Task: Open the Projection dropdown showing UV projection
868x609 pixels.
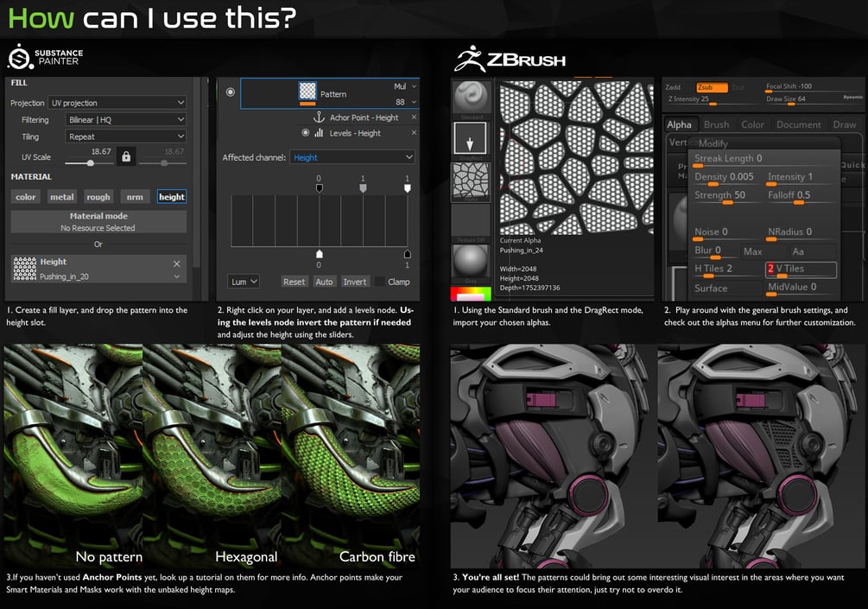Action: click(117, 103)
